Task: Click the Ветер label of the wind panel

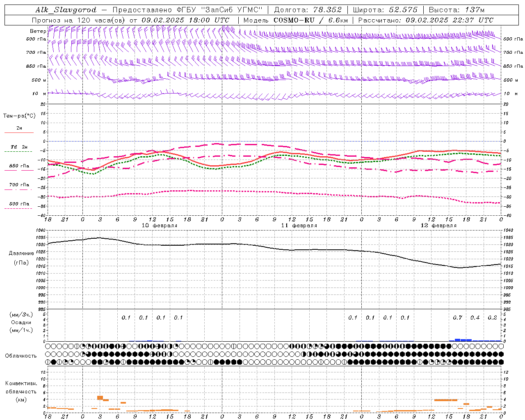Action: tap(38, 31)
